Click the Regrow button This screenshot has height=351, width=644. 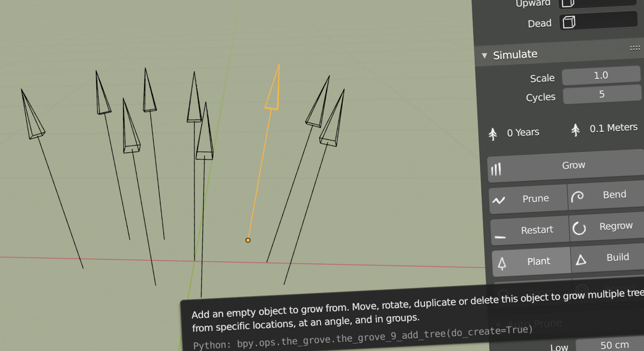click(x=607, y=227)
